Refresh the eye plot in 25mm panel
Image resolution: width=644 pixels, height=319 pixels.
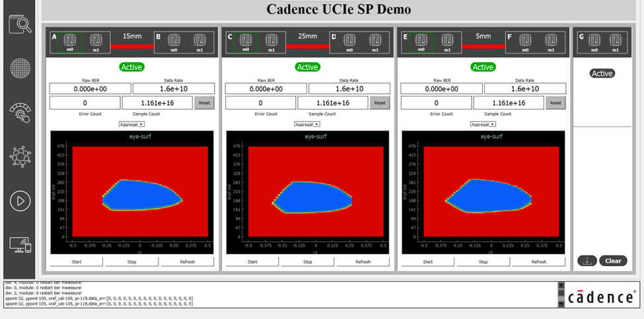(x=363, y=262)
